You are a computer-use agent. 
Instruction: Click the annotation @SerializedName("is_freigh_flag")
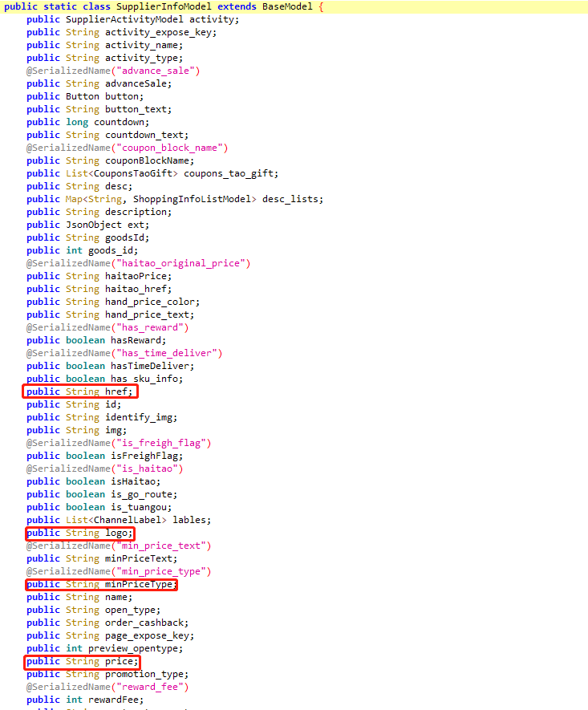(x=119, y=443)
